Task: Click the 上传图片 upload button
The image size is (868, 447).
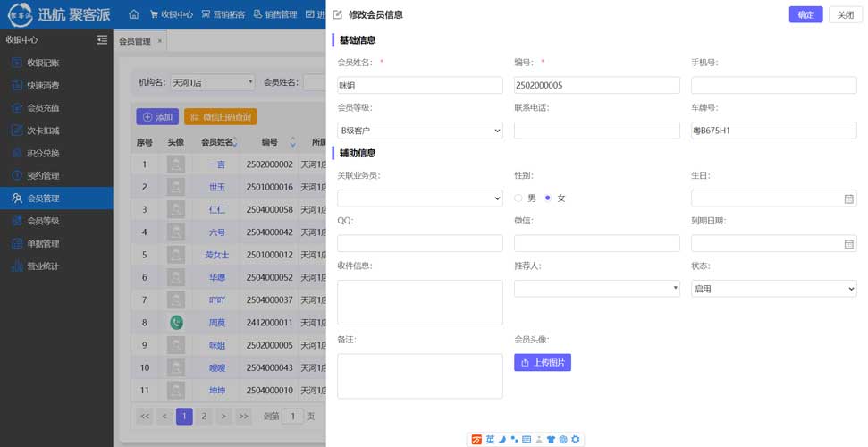Action: (543, 363)
